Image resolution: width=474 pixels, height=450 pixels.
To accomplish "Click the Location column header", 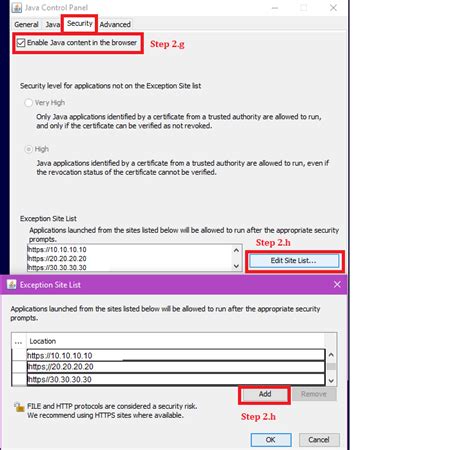I will (175, 341).
